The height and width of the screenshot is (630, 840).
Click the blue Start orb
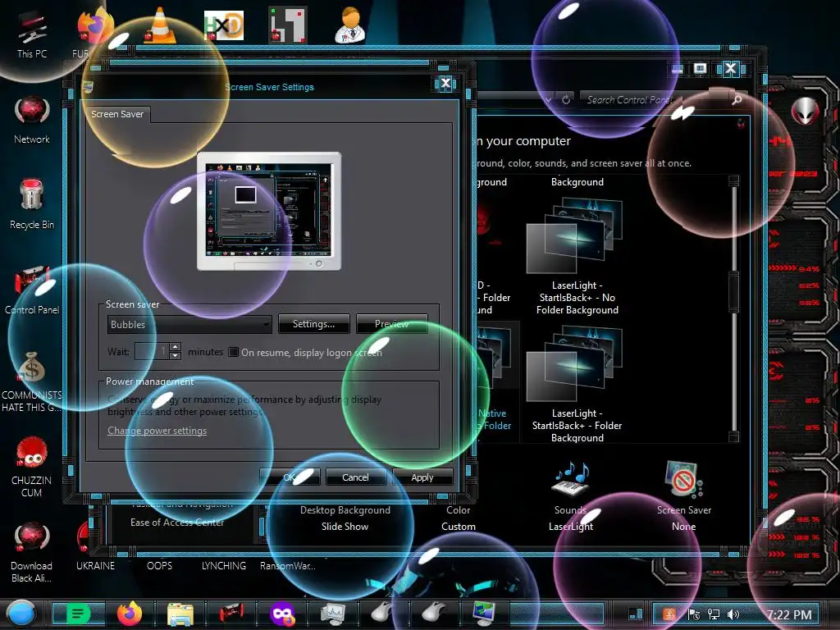(21, 614)
